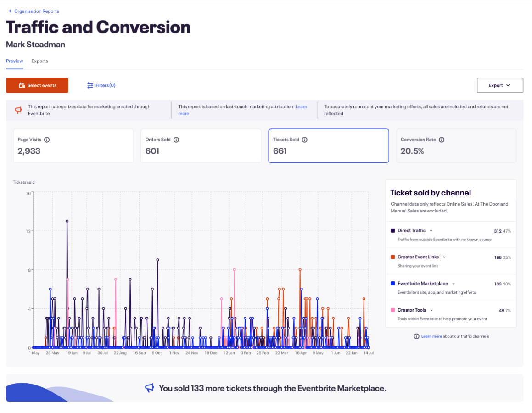532x413 pixels.
Task: Click the 1 May axis label
Action: point(34,353)
